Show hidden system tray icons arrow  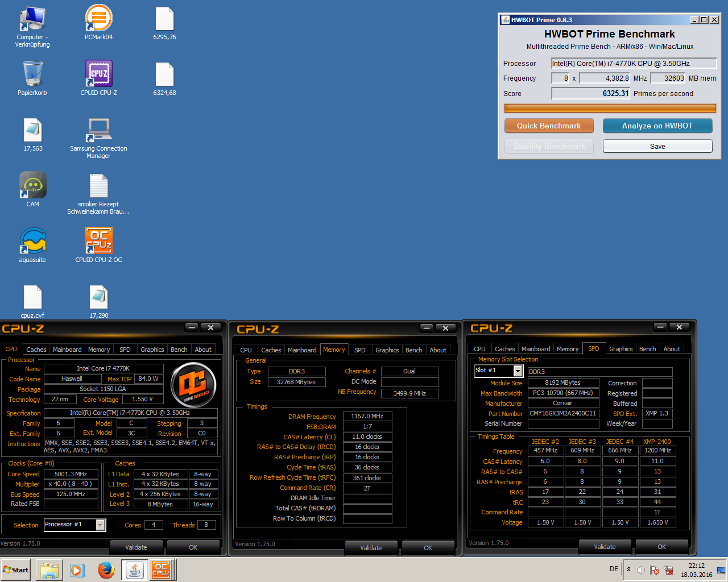(x=628, y=569)
